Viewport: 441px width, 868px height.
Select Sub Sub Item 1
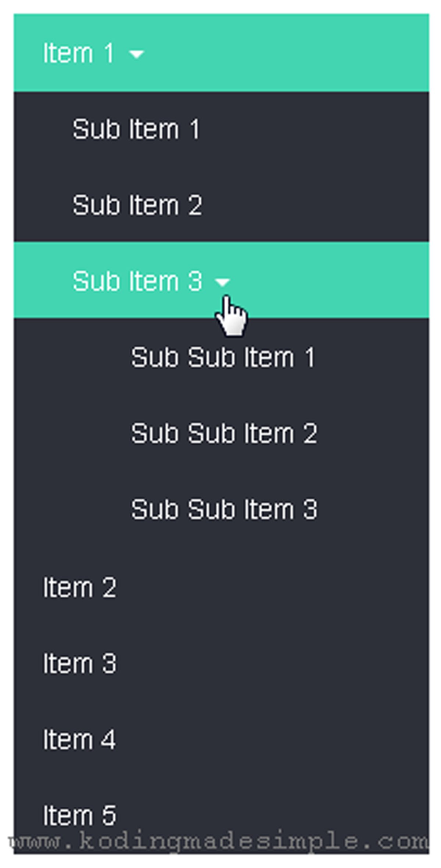223,357
